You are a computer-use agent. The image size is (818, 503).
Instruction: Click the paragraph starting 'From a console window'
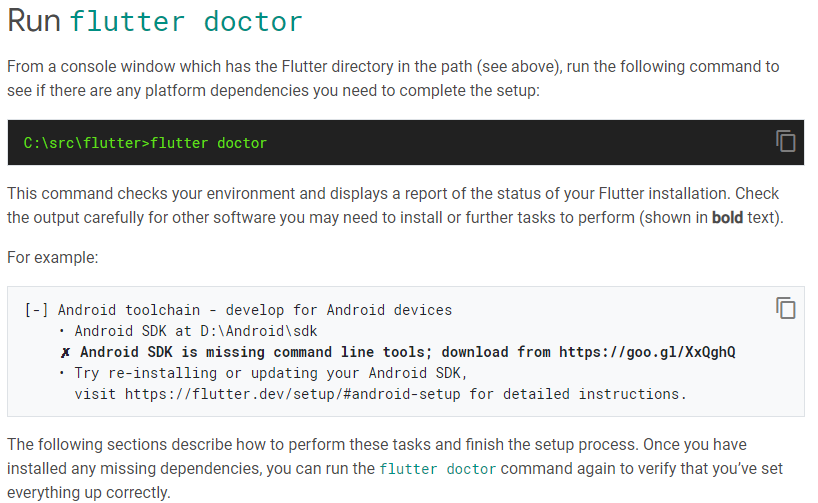pos(393,78)
